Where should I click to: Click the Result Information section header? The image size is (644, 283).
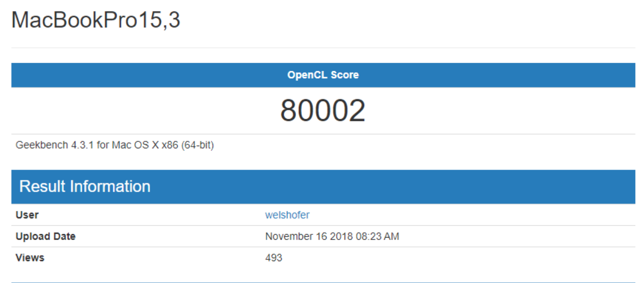point(323,187)
